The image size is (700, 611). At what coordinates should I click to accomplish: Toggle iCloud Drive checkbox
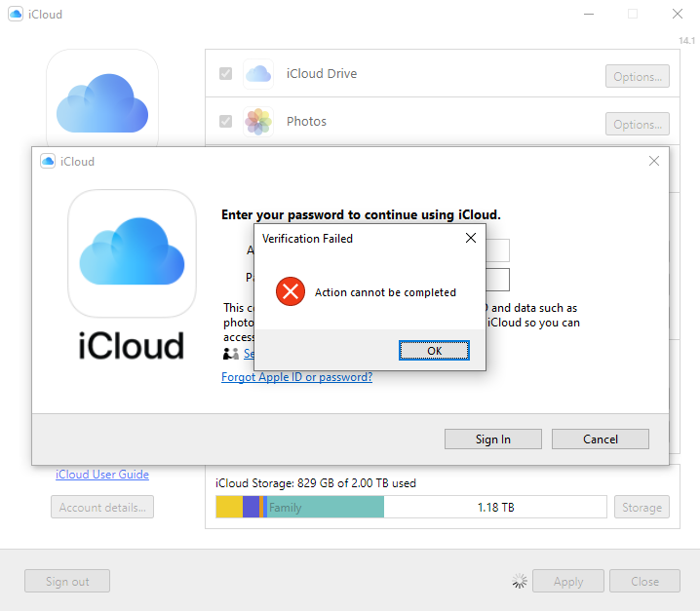coord(225,73)
